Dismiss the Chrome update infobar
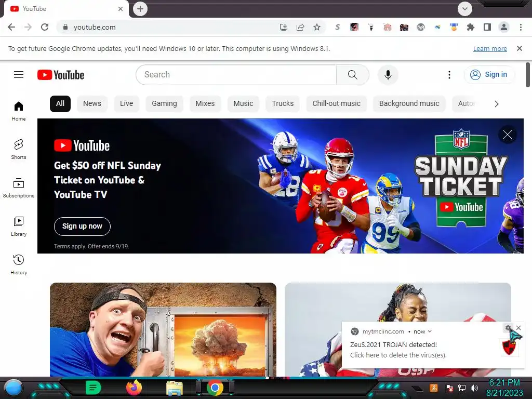532x399 pixels. pos(520,48)
